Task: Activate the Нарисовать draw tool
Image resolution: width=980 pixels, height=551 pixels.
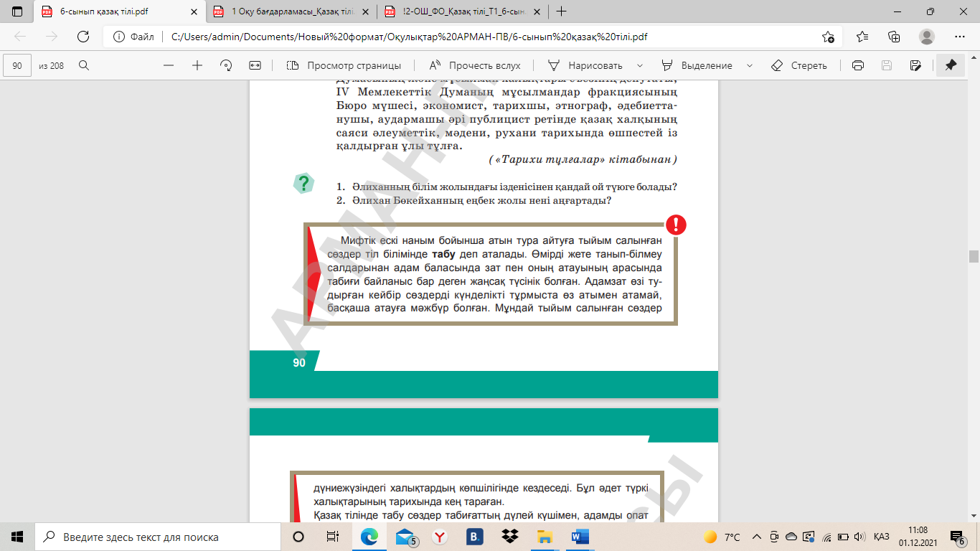Action: point(585,65)
